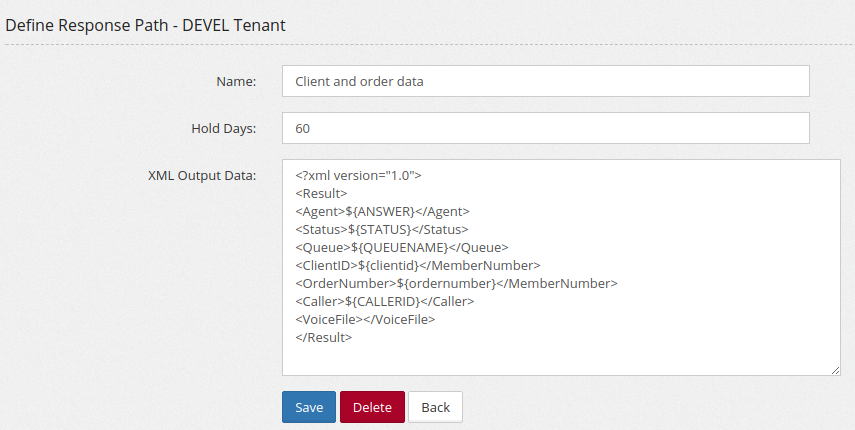Click the Name input field
This screenshot has width=855, height=430.
click(545, 81)
